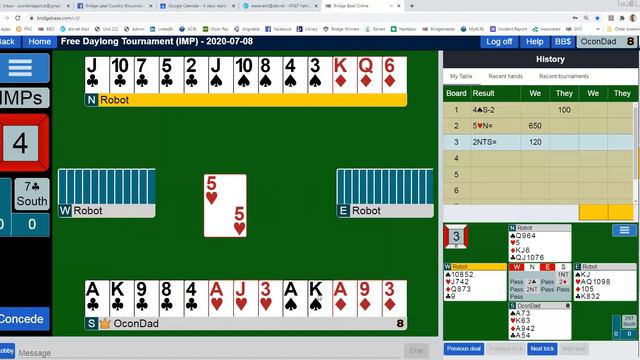This screenshot has width=640, height=360.
Task: Play the Ace of hearts from South
Action: [x=220, y=298]
